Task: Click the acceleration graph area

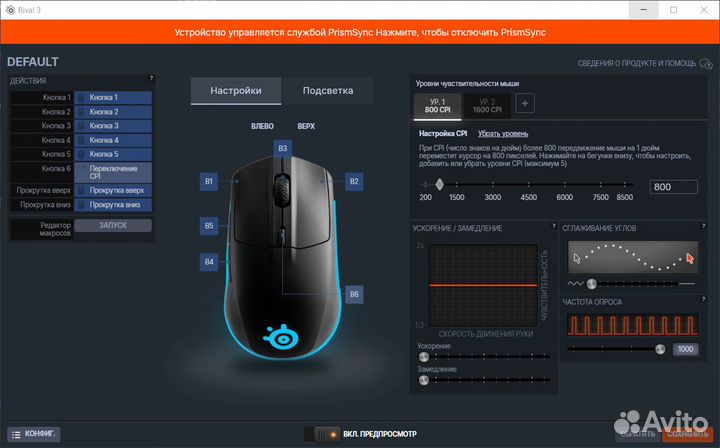Action: tap(483, 286)
